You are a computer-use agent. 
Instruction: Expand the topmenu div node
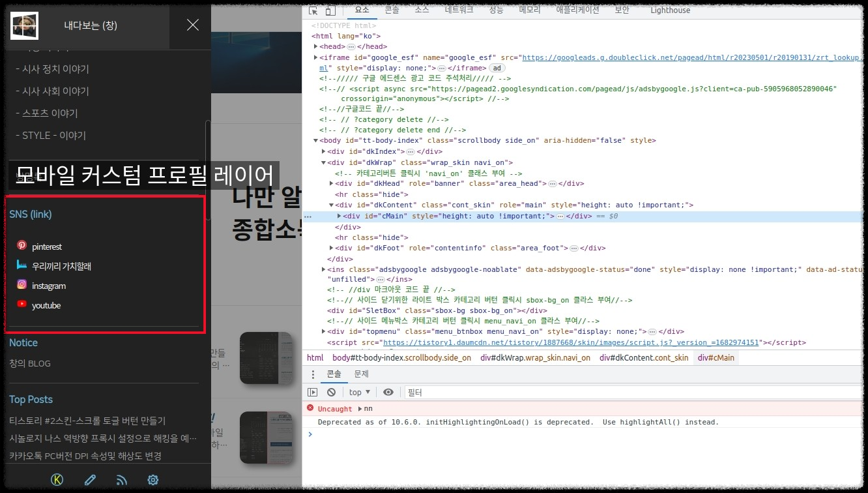324,331
